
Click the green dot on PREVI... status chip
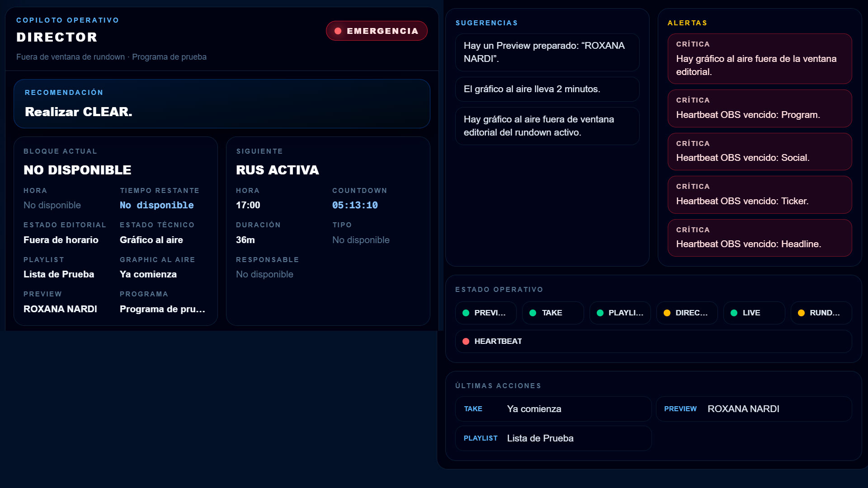[x=466, y=313]
